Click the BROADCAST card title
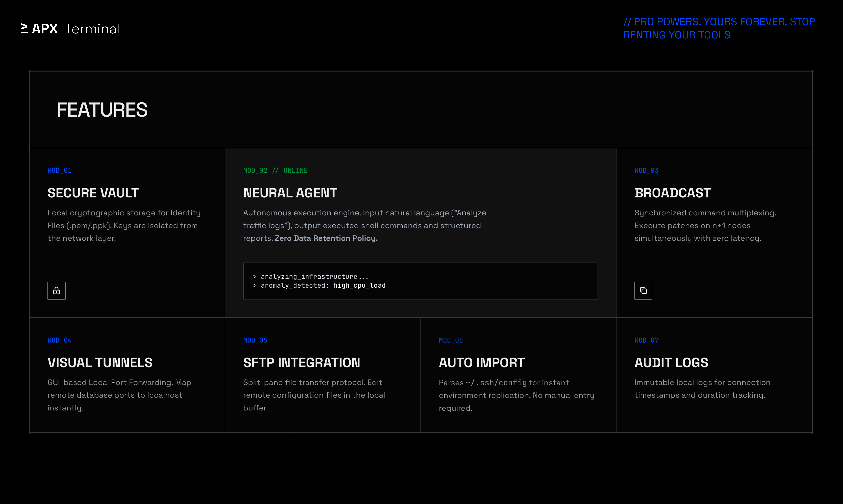 click(672, 193)
